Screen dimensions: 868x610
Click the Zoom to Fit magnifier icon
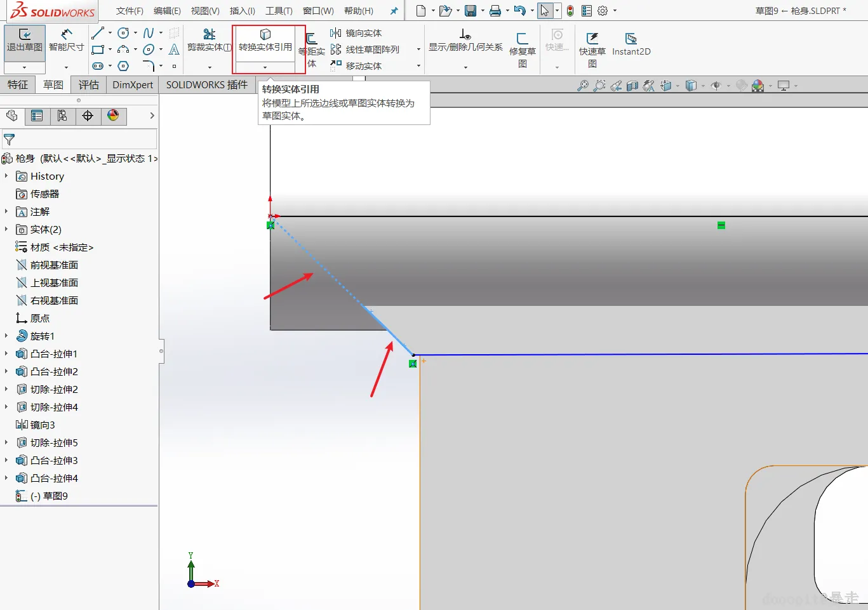582,86
